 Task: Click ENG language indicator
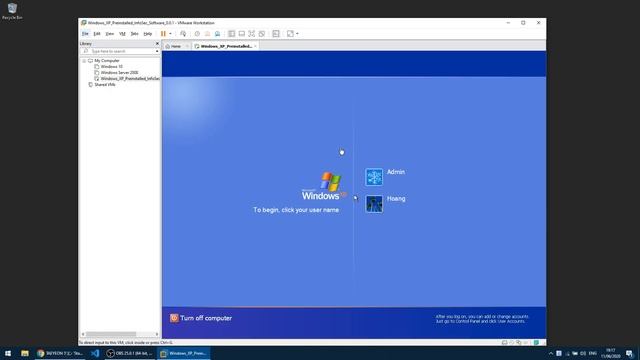click(593, 353)
